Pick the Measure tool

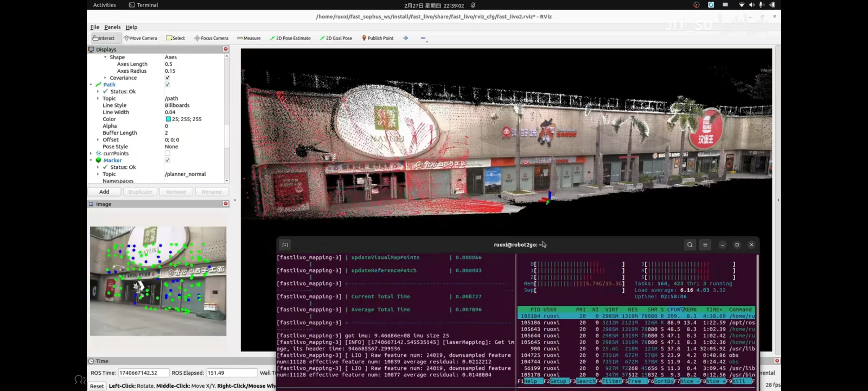coord(249,38)
